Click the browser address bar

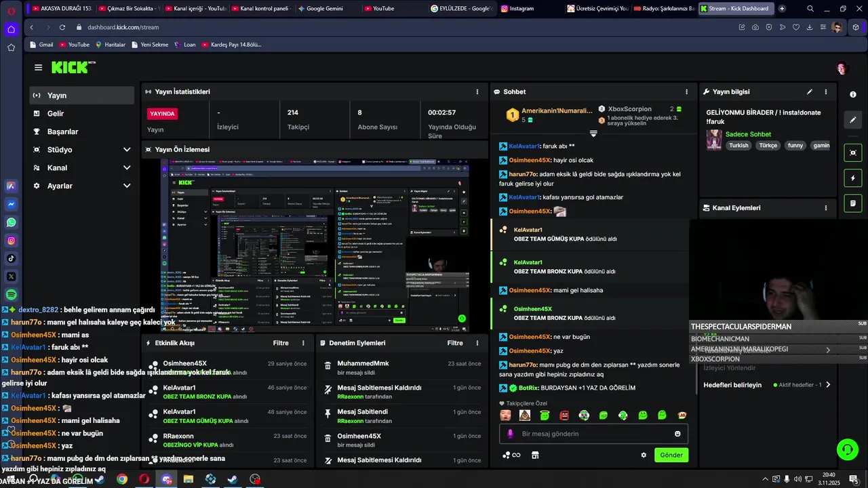(400, 27)
